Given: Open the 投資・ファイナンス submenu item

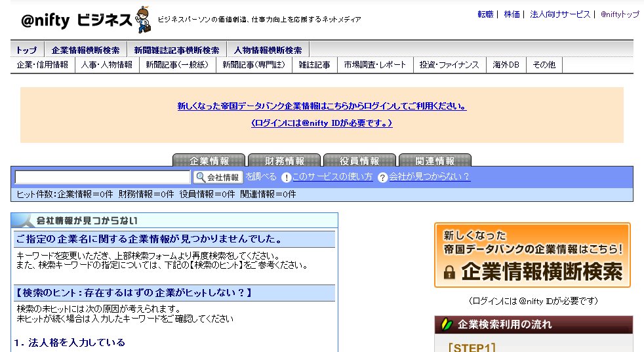Looking at the screenshot, I should pyautogui.click(x=449, y=65).
